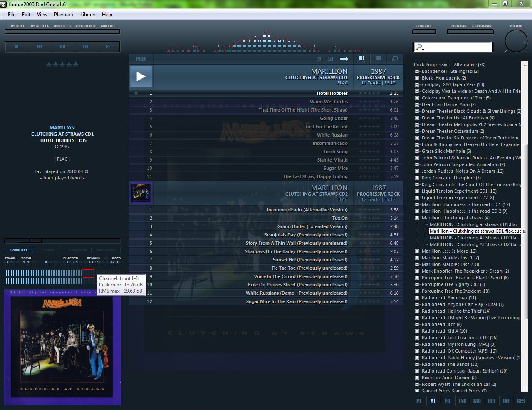Click the Lossless indicator

19,251
